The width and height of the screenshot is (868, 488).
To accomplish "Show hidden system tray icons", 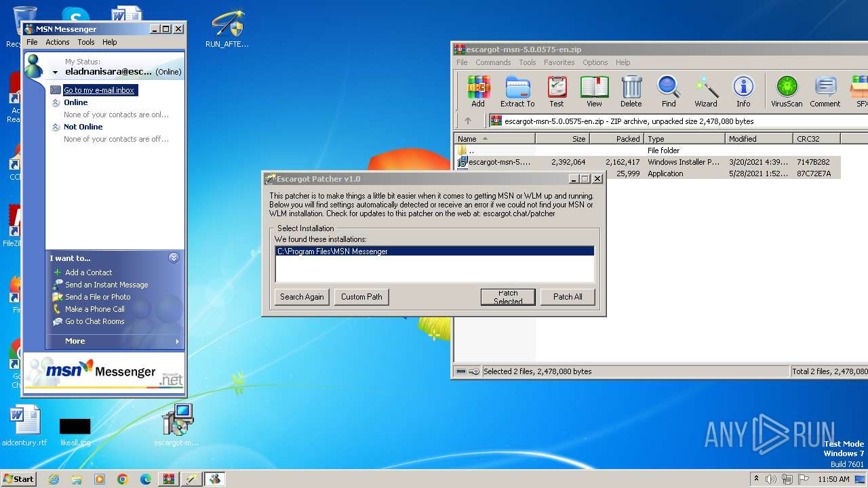I will coord(756,479).
